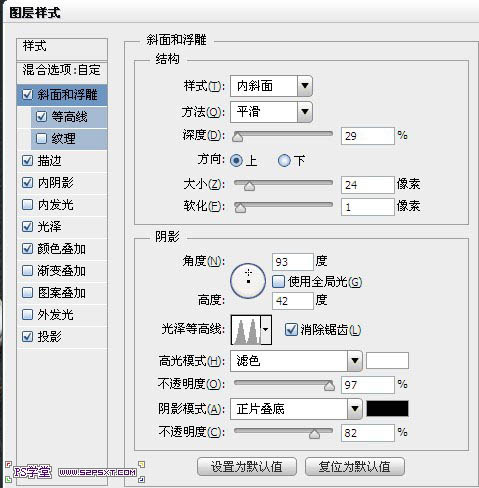Screen dimensions: 479x488
Task: Click the gloss contour thumbnail preview
Action: pos(246,330)
